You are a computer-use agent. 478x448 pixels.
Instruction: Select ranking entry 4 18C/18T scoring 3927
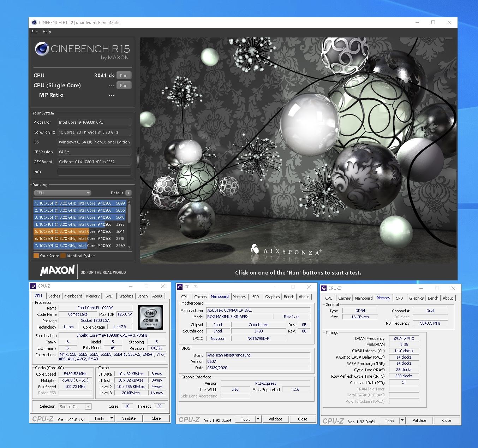coord(80,224)
